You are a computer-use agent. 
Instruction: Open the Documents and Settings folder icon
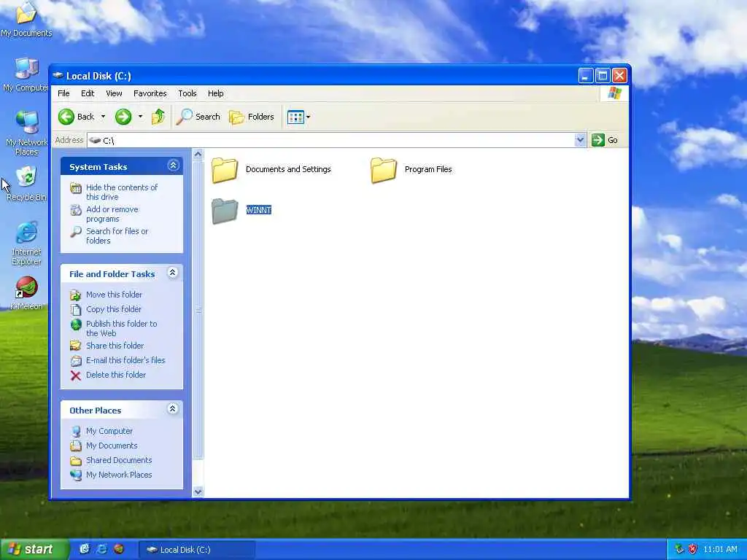pyautogui.click(x=225, y=169)
